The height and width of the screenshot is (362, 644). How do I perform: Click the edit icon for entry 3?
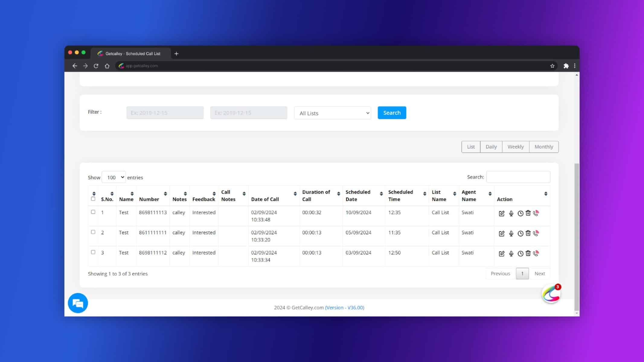(x=501, y=253)
